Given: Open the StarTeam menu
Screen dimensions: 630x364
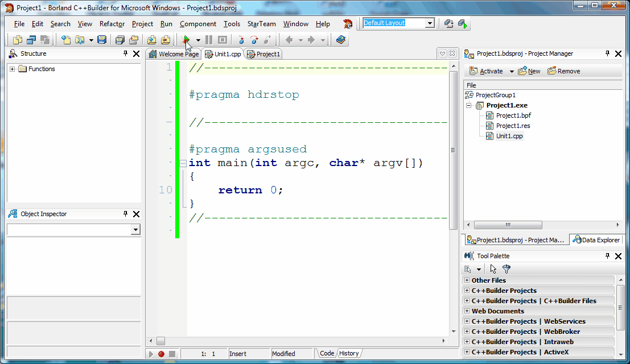Looking at the screenshot, I should click(x=262, y=24).
